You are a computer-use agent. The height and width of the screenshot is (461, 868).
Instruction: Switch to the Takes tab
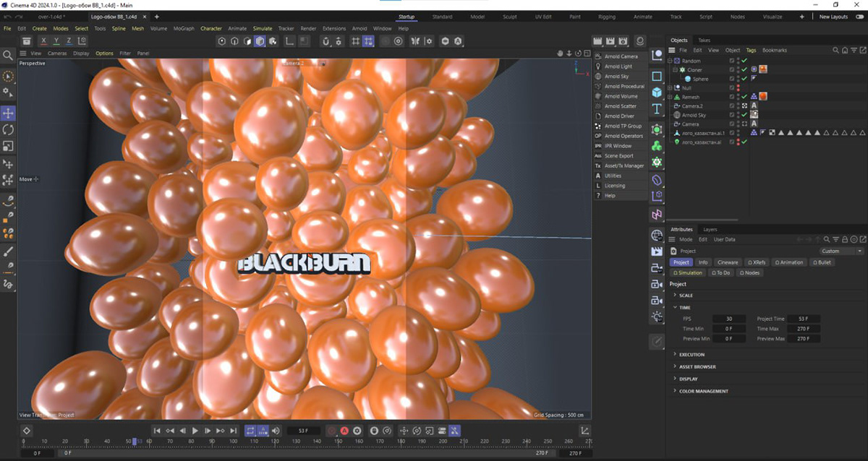click(704, 40)
